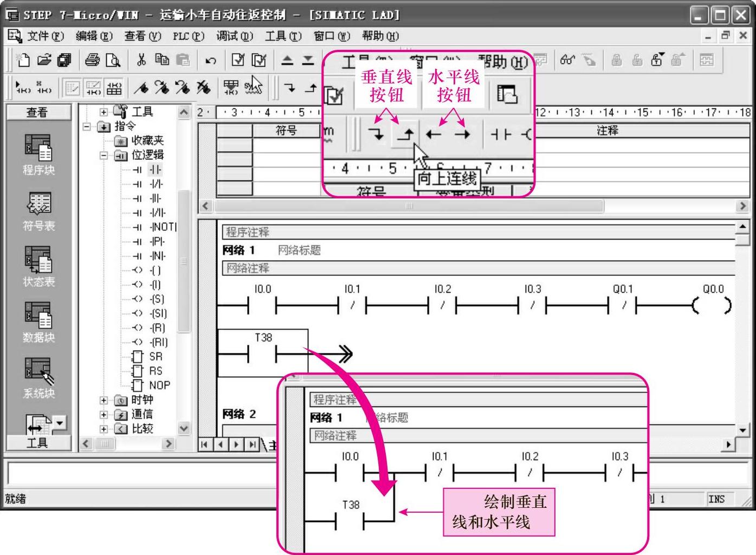Download the program to the PLC

pyautogui.click(x=308, y=60)
